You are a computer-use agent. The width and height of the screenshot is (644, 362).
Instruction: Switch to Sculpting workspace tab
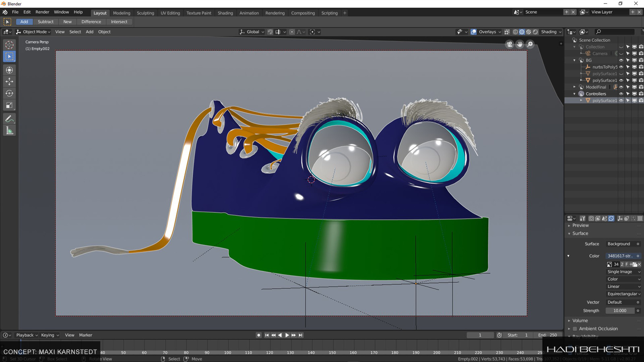point(145,13)
